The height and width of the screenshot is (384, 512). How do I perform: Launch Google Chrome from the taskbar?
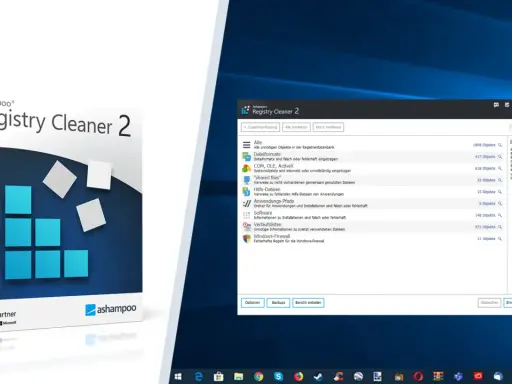click(x=258, y=377)
